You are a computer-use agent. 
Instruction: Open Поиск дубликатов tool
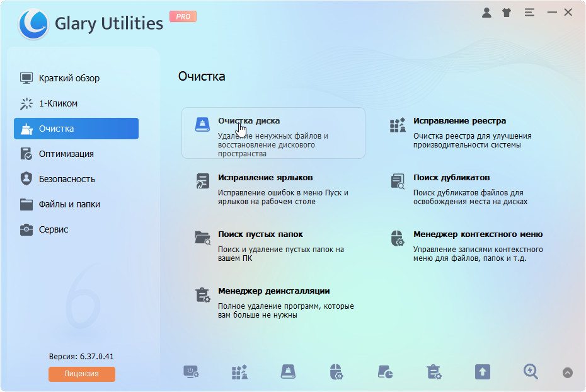coord(451,178)
